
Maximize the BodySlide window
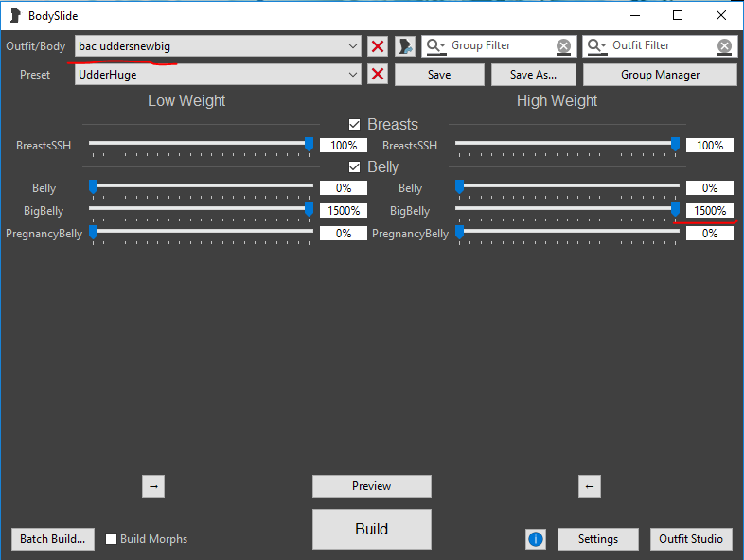(x=678, y=16)
